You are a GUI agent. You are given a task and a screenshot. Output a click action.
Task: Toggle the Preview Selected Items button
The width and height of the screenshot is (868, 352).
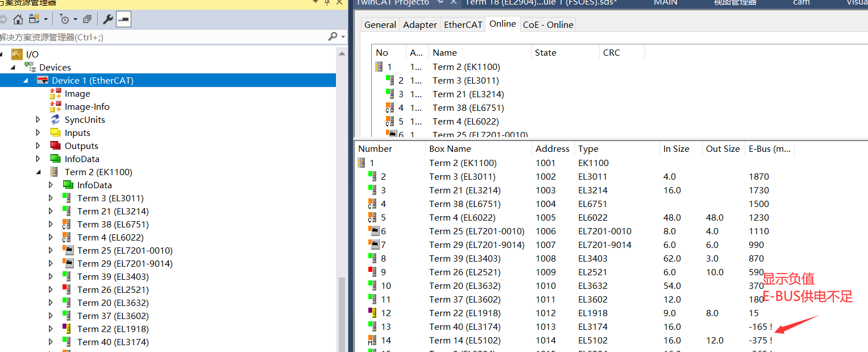click(123, 20)
